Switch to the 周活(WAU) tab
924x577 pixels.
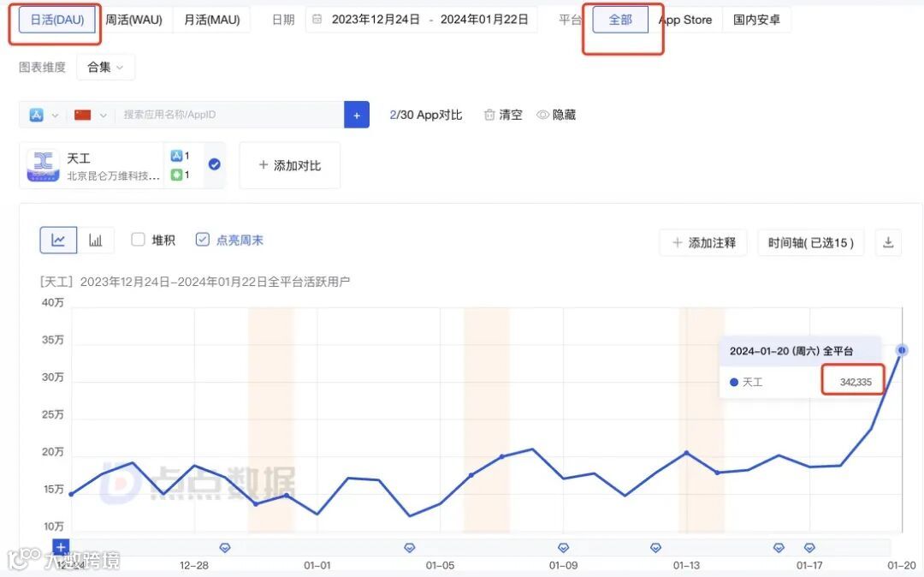(133, 20)
